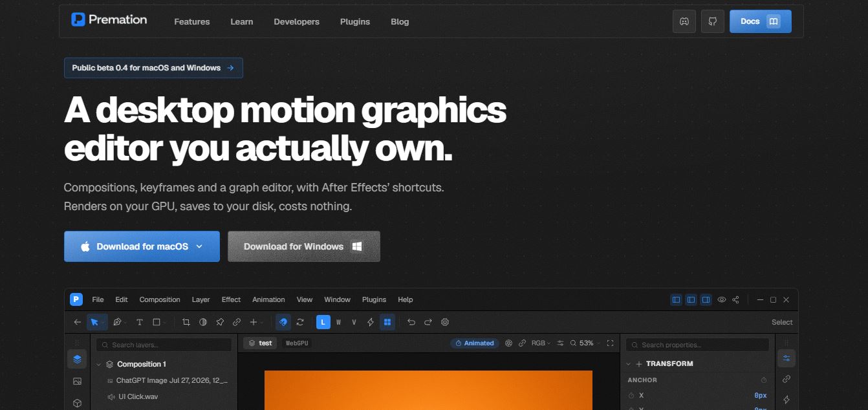The width and height of the screenshot is (868, 410).
Task: Select the Text tool
Action: (x=139, y=322)
